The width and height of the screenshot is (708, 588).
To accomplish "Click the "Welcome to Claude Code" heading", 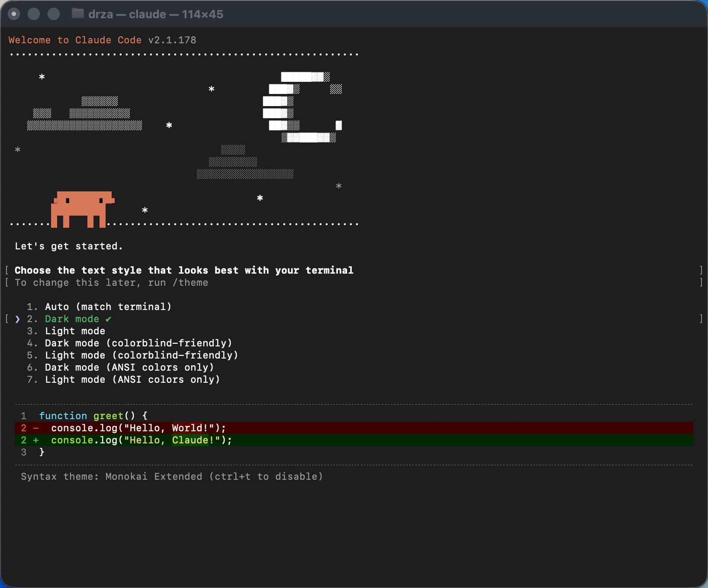I will click(x=75, y=40).
